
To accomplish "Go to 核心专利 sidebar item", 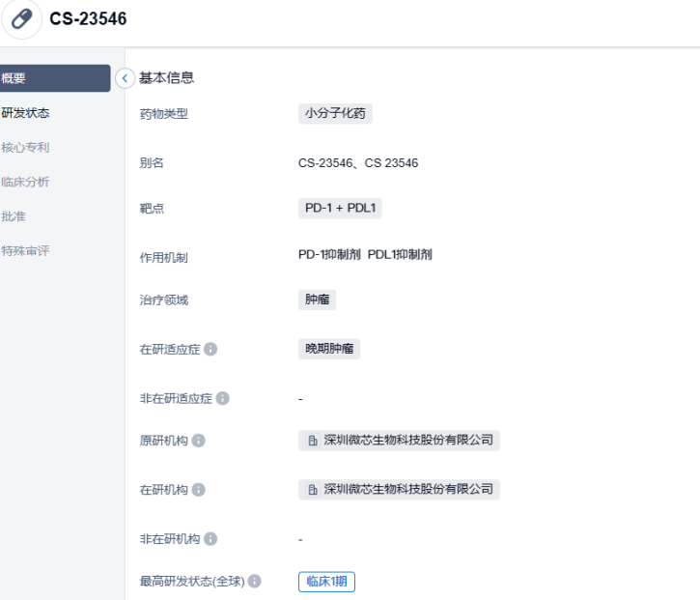I will [x=26, y=148].
